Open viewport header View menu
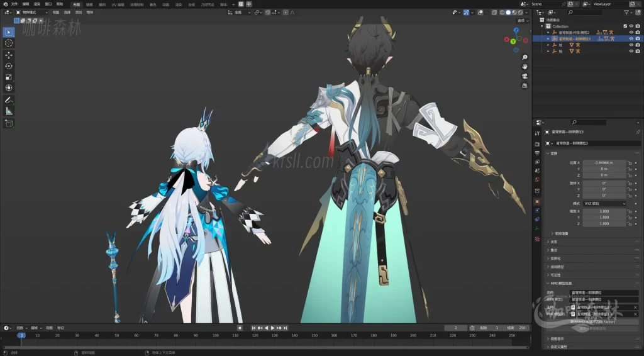Image resolution: width=644 pixels, height=356 pixels. click(56, 13)
